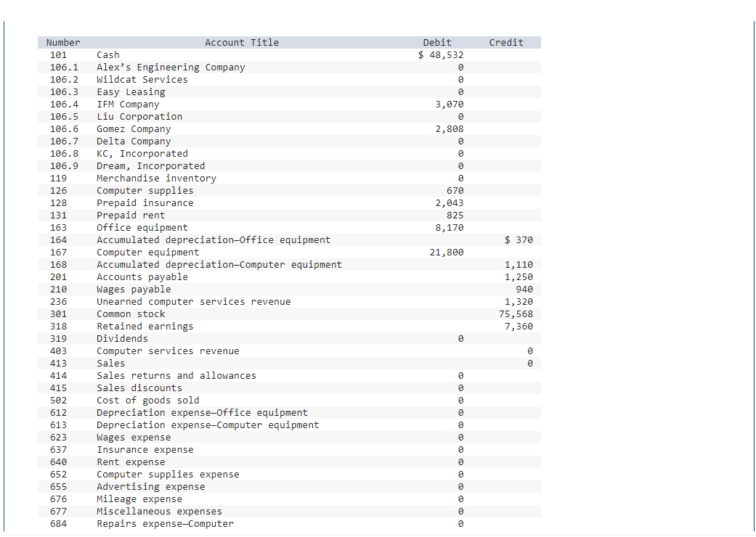Click Mileage expense account title
Screen dimensions: 756x537
tap(139, 499)
